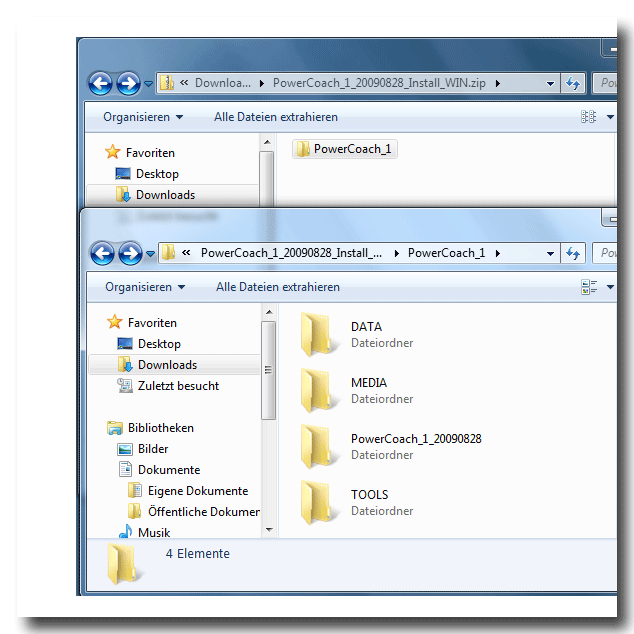Screen dimensions: 634x634
Task: Select PowerCoach_1_20090828_Install_... breadcrumb in front window
Action: (291, 253)
